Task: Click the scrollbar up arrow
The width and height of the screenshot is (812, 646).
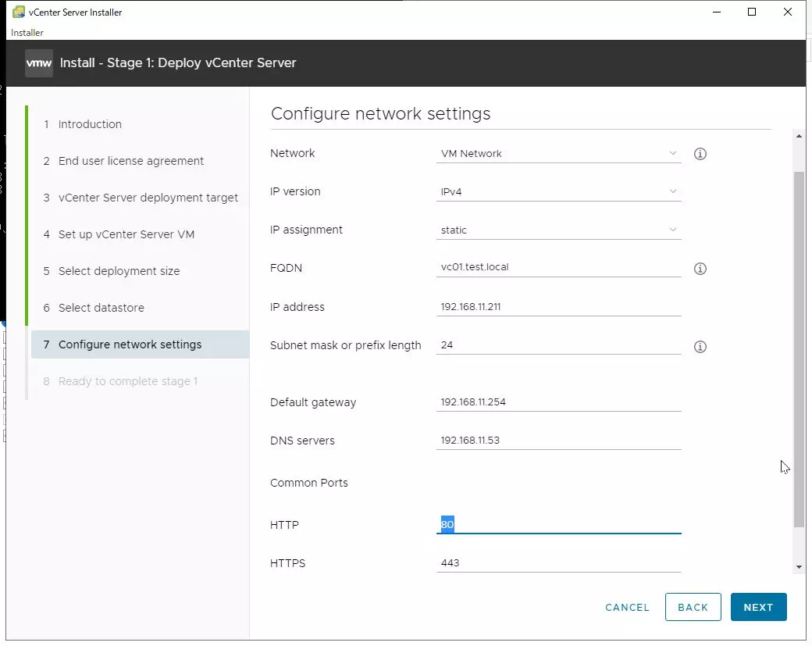Action: [x=799, y=136]
